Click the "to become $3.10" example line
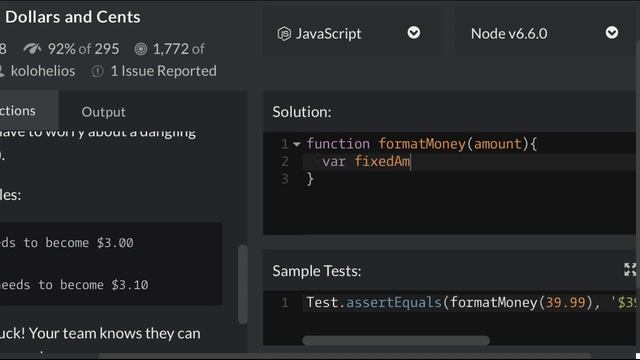Viewport: 640px width, 360px height. click(x=93, y=285)
